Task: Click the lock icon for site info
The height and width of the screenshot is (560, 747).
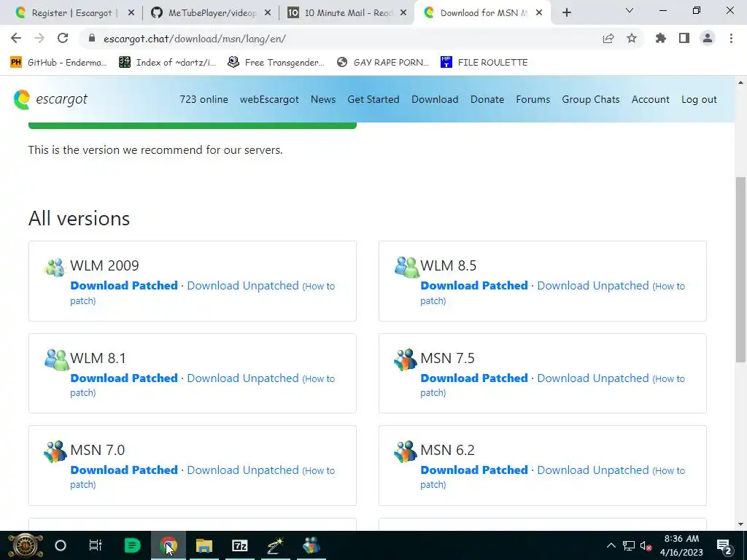Action: point(92,39)
